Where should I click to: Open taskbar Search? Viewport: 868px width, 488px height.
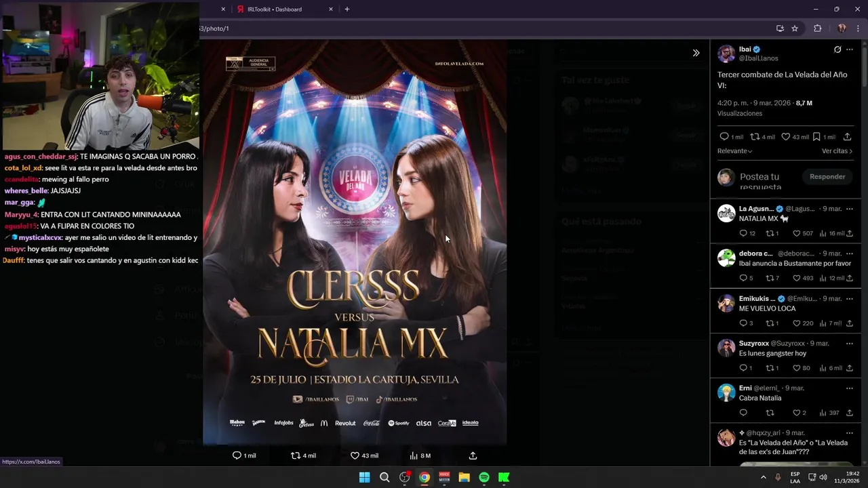pos(384,477)
